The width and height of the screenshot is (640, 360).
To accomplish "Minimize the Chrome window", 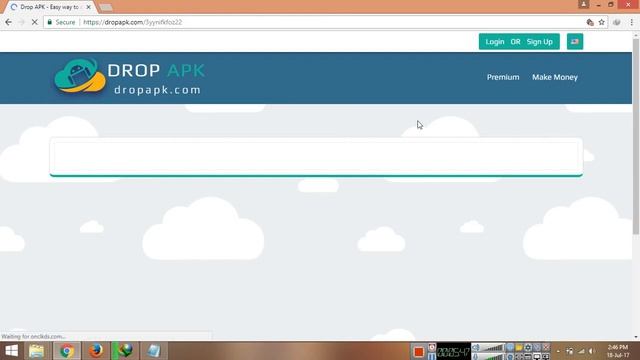I will click(598, 4).
